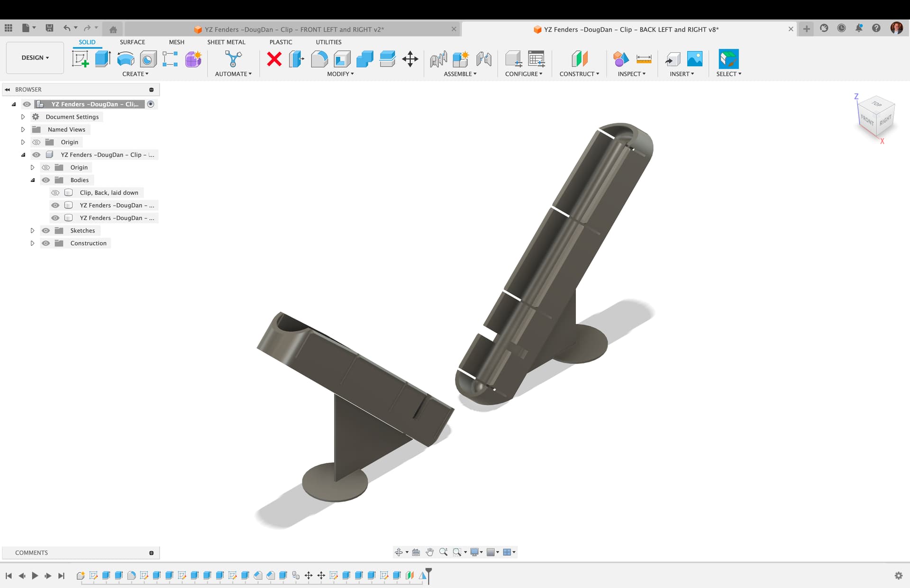Select the Shell tool icon
Screen dimensions: 910x588
(x=342, y=59)
